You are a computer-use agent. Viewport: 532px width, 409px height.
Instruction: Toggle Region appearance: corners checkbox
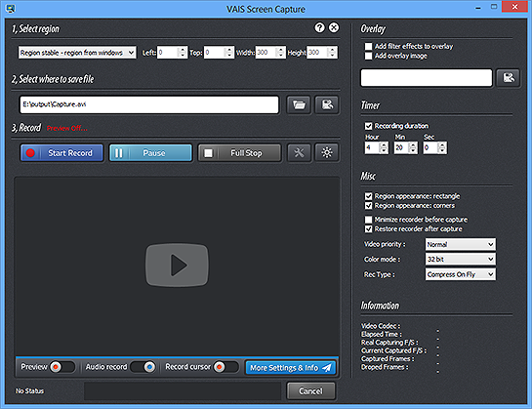(368, 206)
